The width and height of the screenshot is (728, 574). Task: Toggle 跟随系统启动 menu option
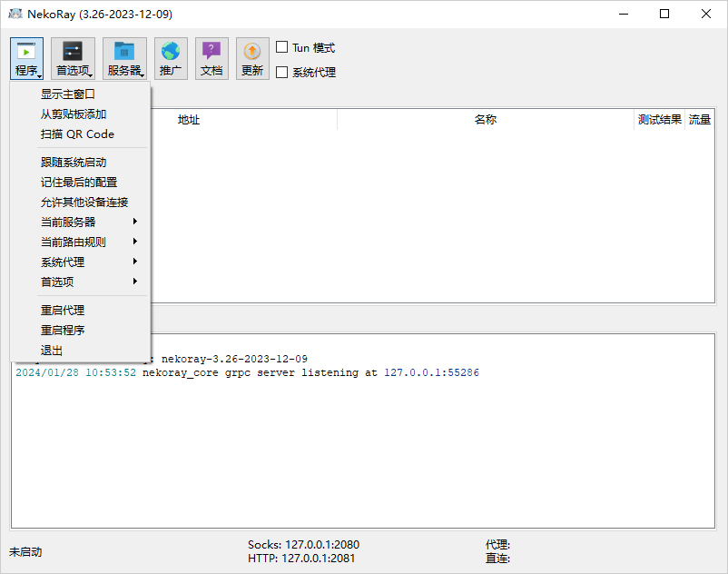click(67, 163)
